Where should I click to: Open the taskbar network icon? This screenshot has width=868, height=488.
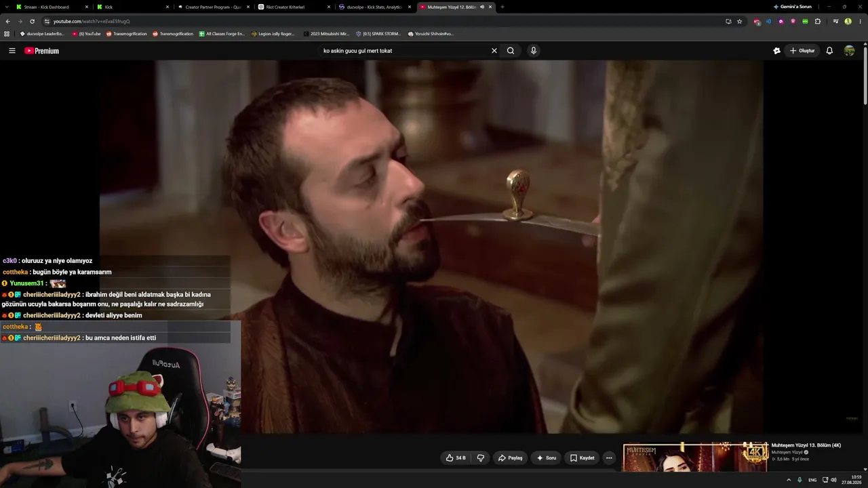pos(825,480)
